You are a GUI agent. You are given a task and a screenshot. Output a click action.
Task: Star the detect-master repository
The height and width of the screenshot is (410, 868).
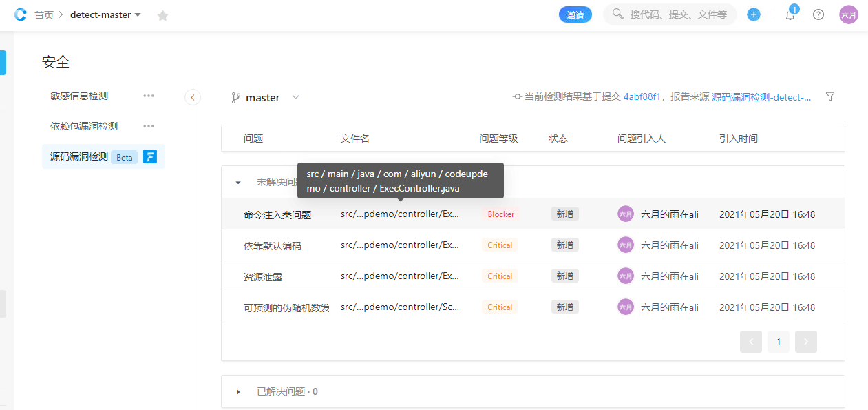162,15
